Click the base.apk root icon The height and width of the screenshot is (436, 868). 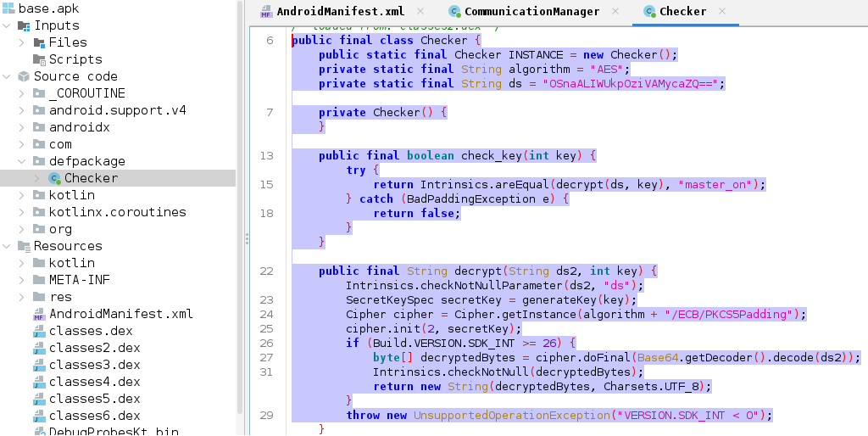8,8
